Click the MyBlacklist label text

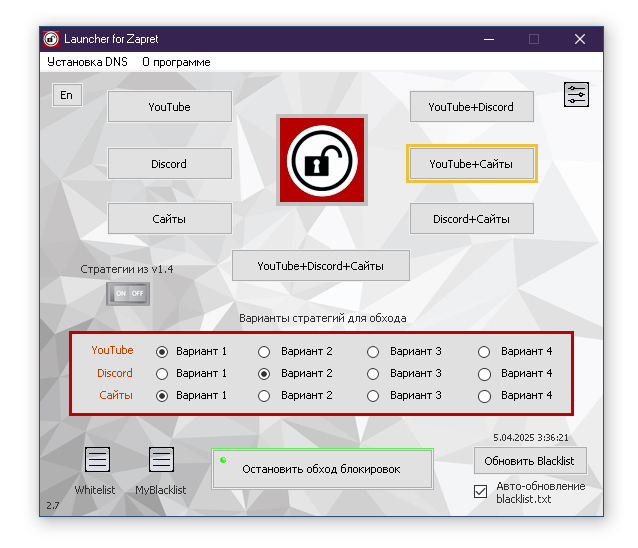[161, 490]
